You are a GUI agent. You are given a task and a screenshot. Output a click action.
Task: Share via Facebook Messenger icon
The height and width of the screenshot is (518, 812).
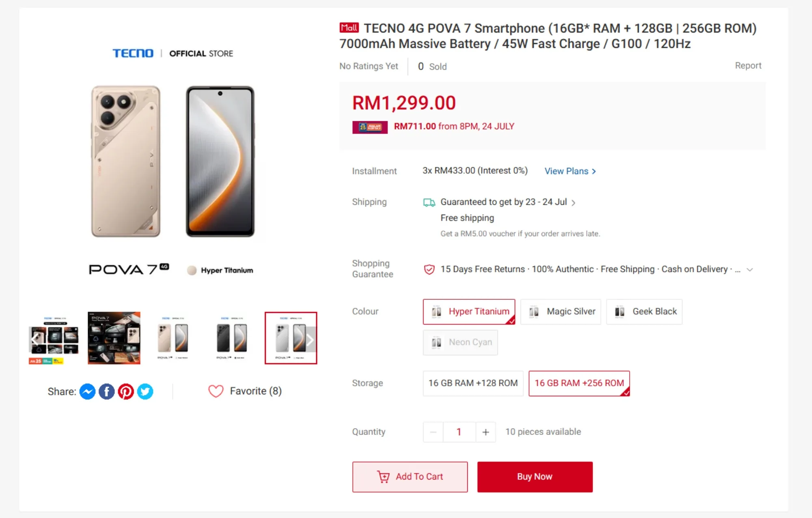[87, 391]
